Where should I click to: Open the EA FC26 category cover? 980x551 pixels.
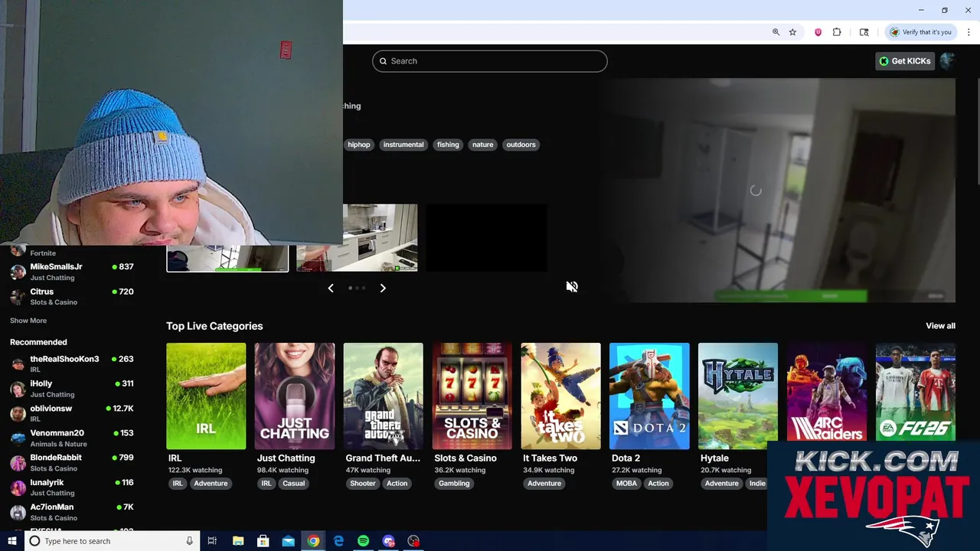(916, 392)
